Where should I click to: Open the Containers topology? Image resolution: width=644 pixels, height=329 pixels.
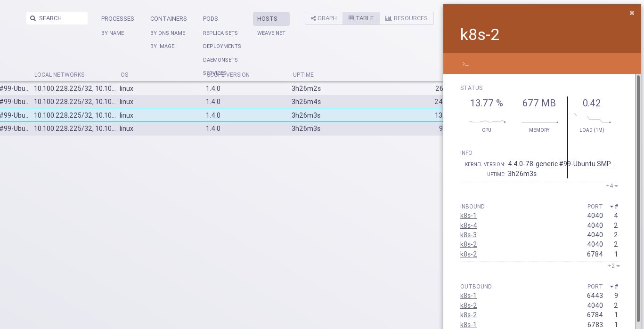pos(169,19)
